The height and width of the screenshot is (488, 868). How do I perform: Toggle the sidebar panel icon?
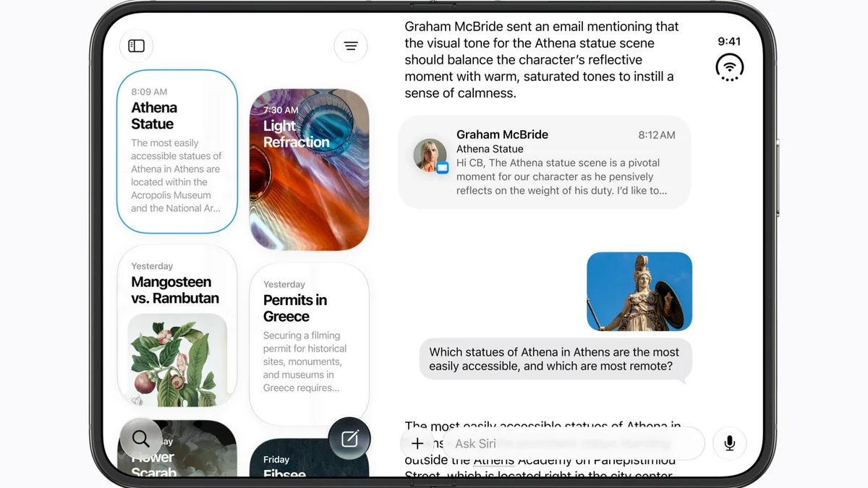click(x=137, y=46)
